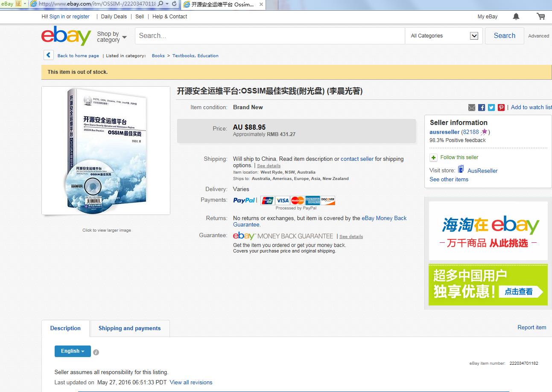Click Report item link

532,328
